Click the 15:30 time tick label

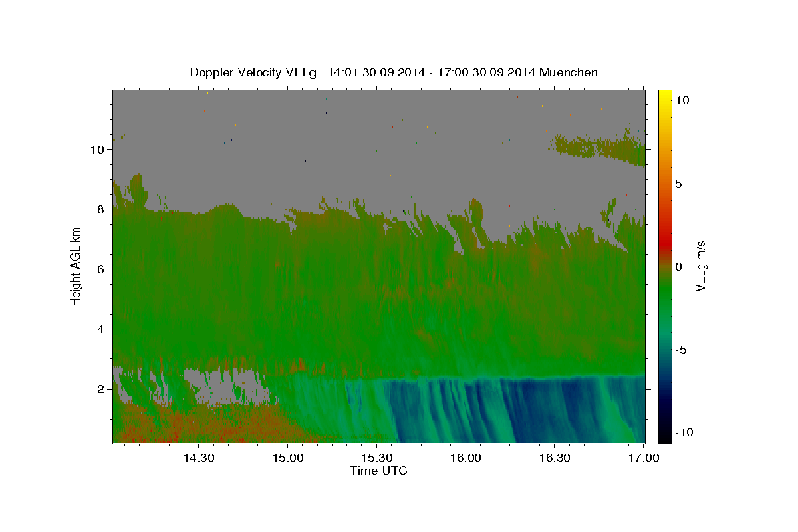376,458
